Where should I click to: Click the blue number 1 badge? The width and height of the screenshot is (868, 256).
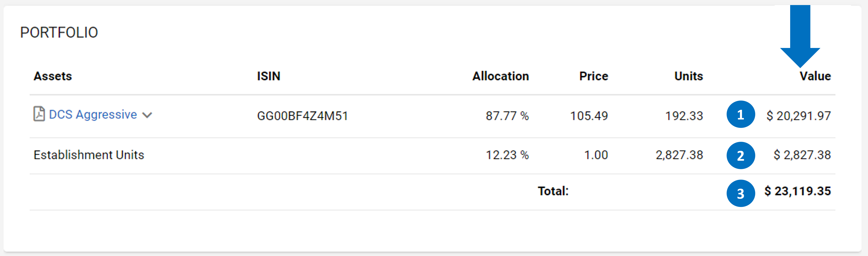click(741, 114)
